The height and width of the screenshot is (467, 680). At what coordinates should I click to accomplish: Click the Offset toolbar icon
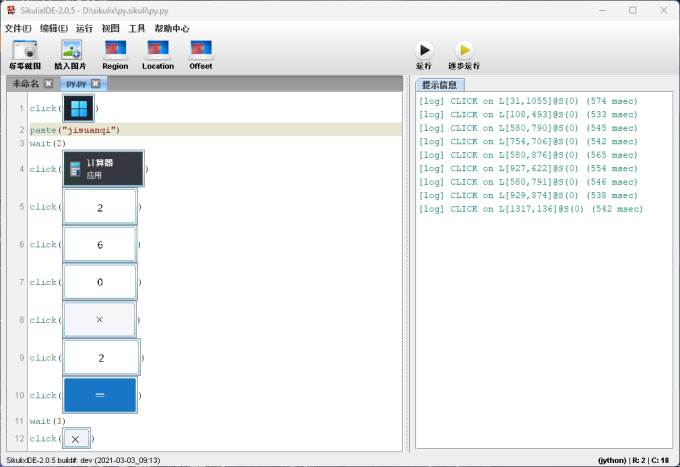(x=201, y=49)
